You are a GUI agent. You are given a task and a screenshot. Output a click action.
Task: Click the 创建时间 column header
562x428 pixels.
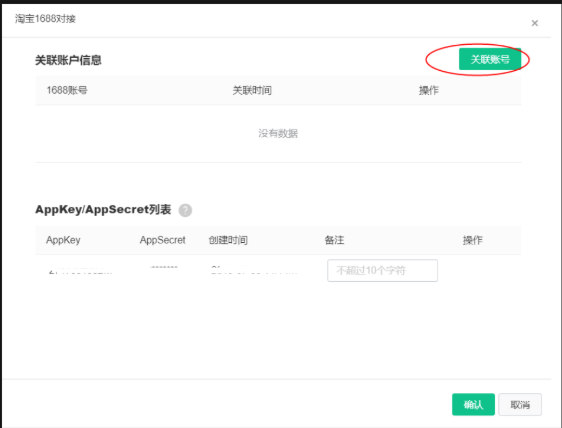click(x=228, y=240)
